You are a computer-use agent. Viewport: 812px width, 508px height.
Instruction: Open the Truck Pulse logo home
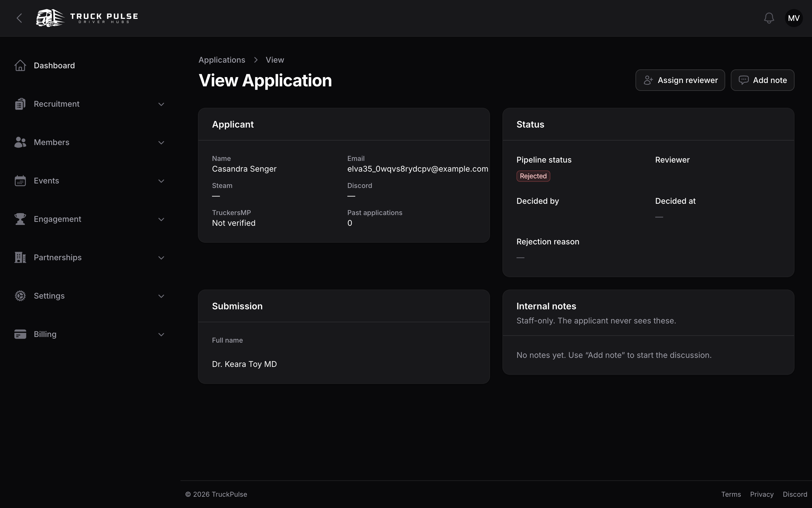pos(87,18)
